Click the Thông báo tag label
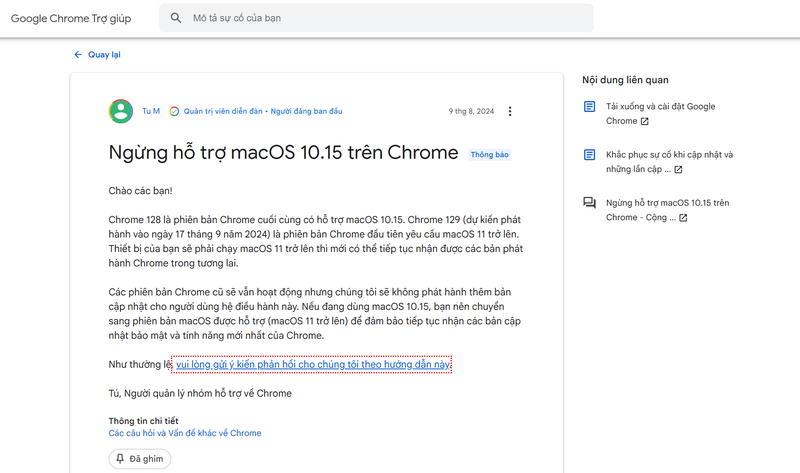800x473 pixels. tap(490, 155)
